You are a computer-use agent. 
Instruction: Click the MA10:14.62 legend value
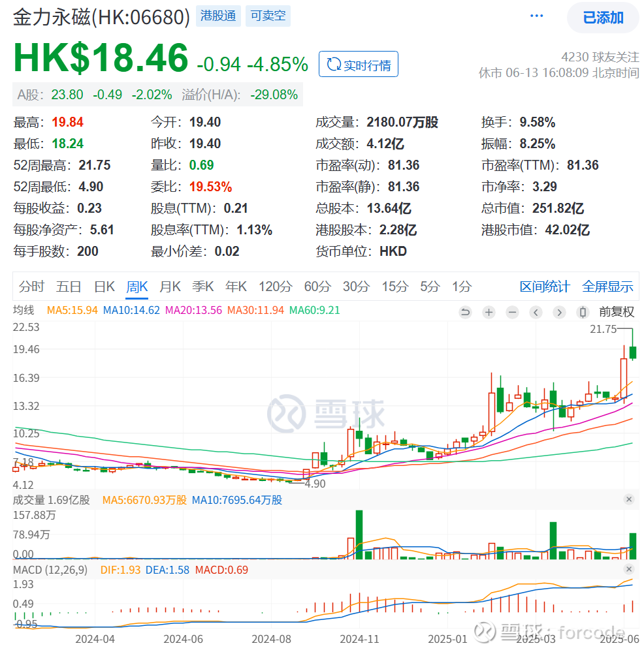tap(131, 310)
